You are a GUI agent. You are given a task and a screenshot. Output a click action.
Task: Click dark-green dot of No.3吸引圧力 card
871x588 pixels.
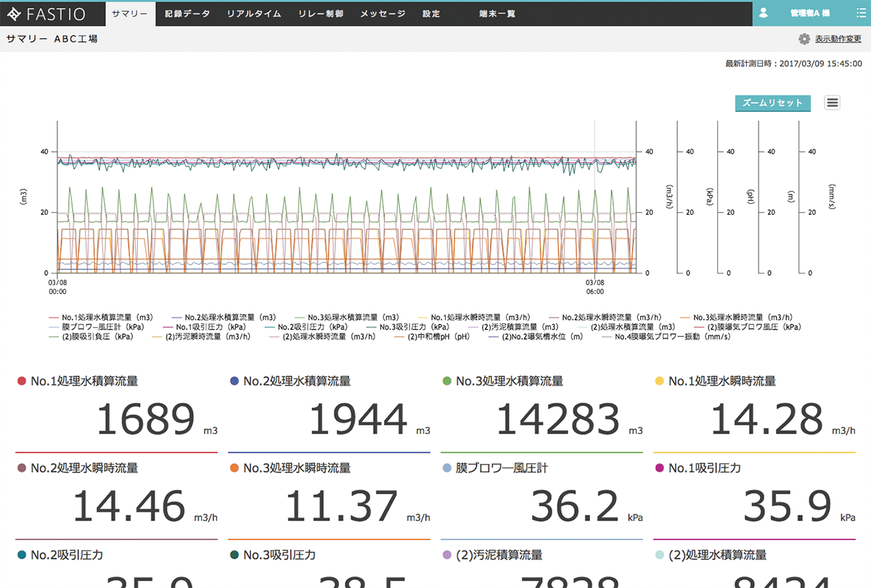pos(234,555)
